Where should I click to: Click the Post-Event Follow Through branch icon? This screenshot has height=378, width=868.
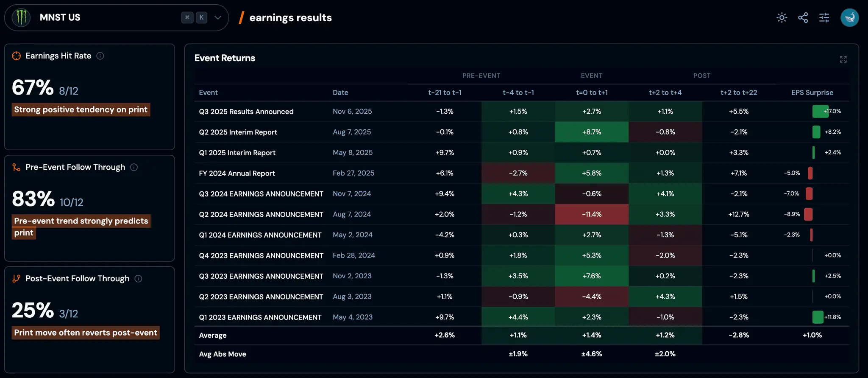(17, 279)
